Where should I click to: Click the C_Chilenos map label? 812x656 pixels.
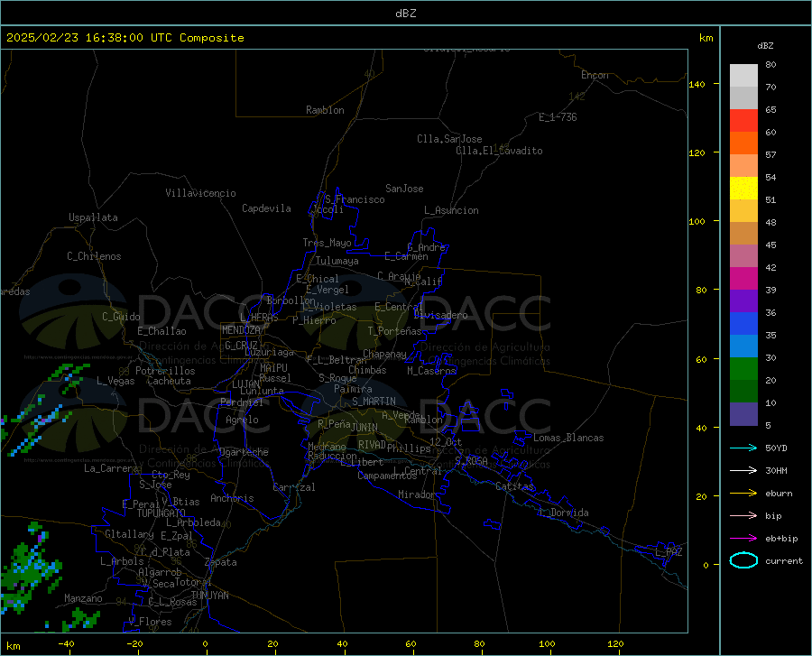click(94, 256)
